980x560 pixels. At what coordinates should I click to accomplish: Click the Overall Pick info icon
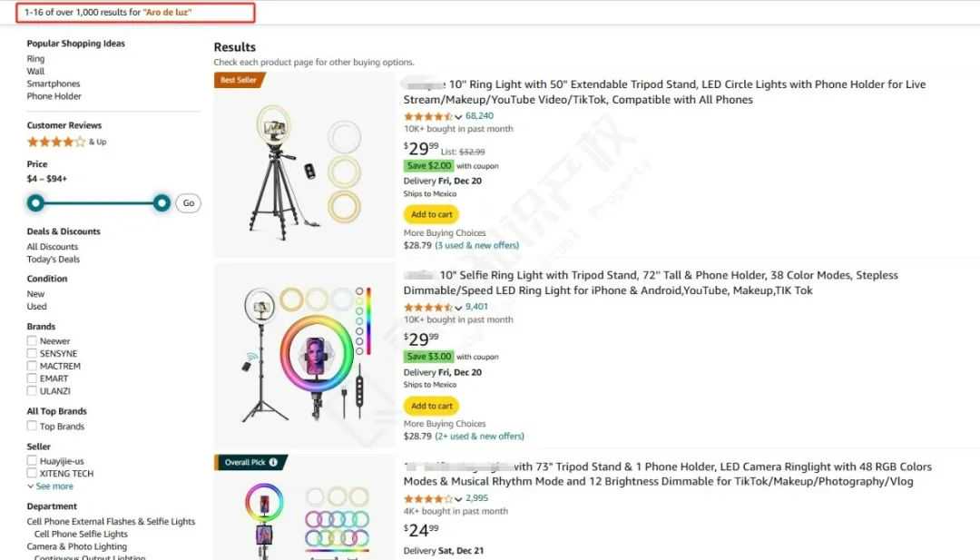point(273,462)
